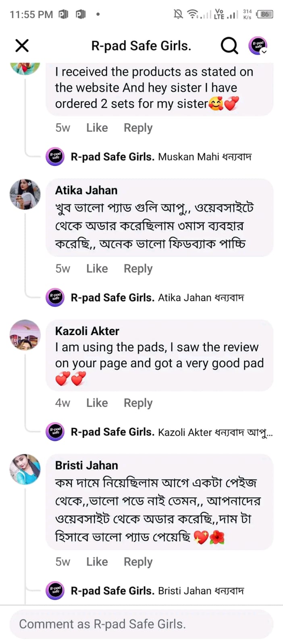
Task: Open Atika Jahan's profile name link
Action: pos(86,190)
